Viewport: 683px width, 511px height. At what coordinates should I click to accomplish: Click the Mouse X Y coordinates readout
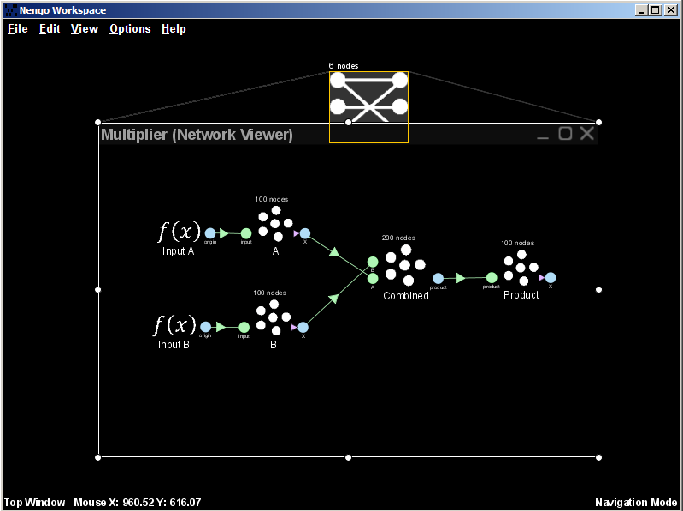coord(137,502)
